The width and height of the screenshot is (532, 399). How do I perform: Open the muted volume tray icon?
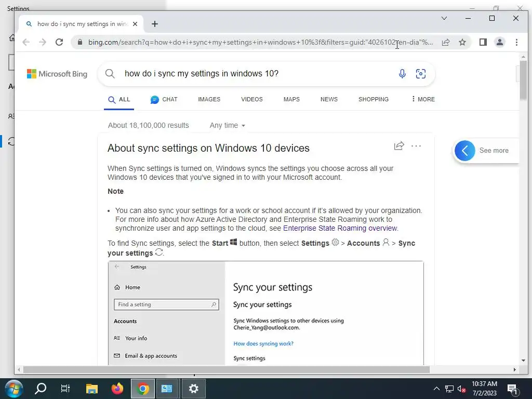pyautogui.click(x=462, y=389)
